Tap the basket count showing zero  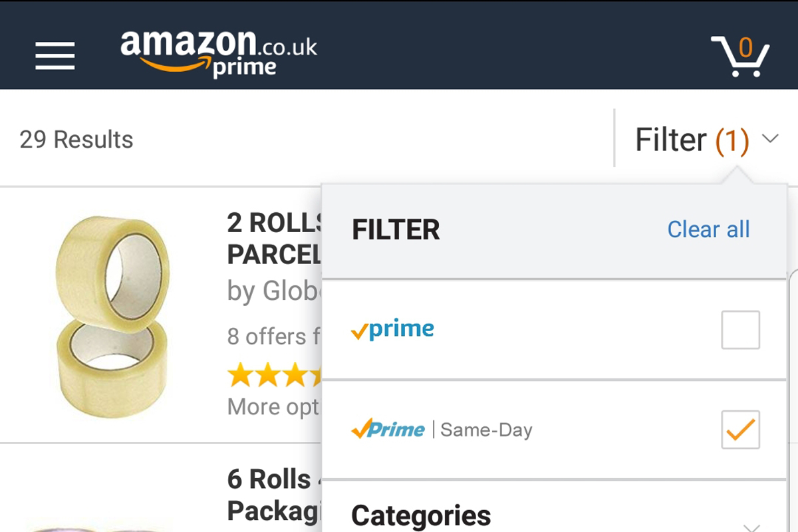point(746,48)
